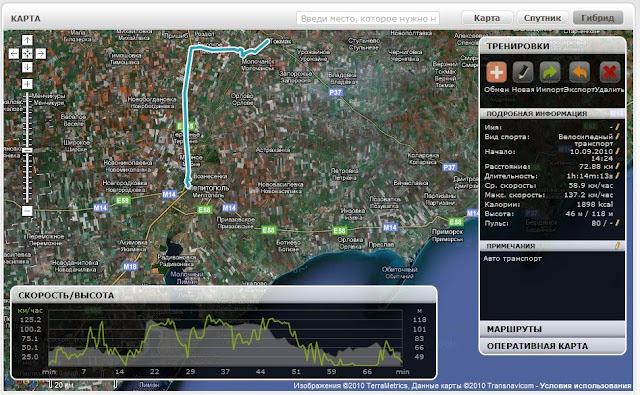Click the orange arrow Экспорт icon
The height and width of the screenshot is (395, 640).
[x=580, y=72]
